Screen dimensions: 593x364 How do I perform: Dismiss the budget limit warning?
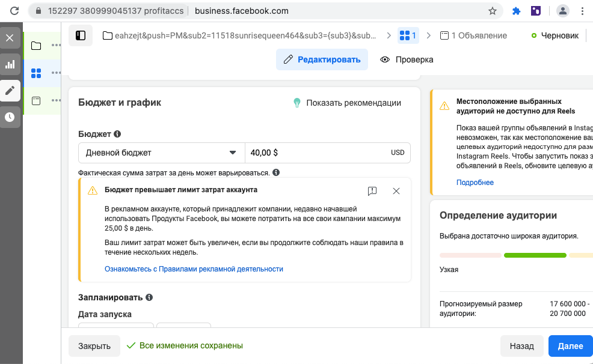tap(396, 191)
